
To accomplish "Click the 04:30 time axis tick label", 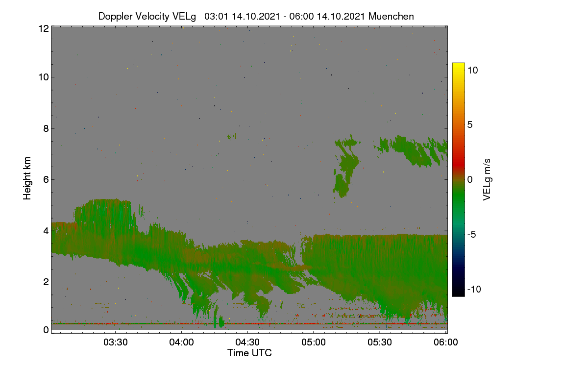I will point(248,343).
